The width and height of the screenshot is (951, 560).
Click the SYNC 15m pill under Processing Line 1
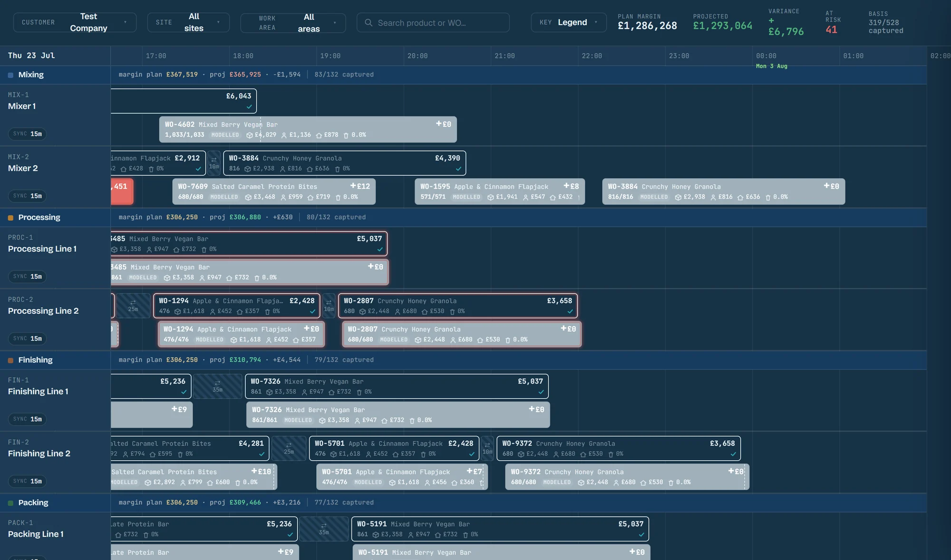pyautogui.click(x=27, y=277)
